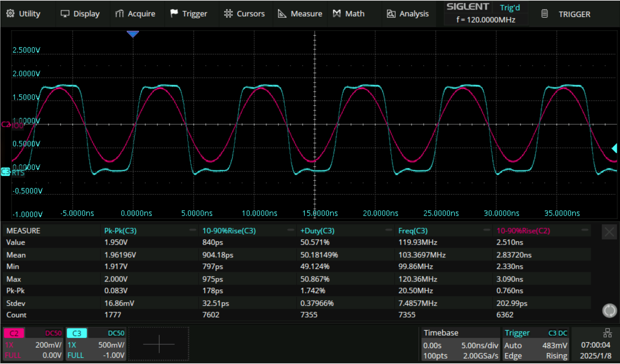This screenshot has width=620, height=364.
Task: Select the 10-90%Rise(C3) measurement header
Action: point(229,231)
